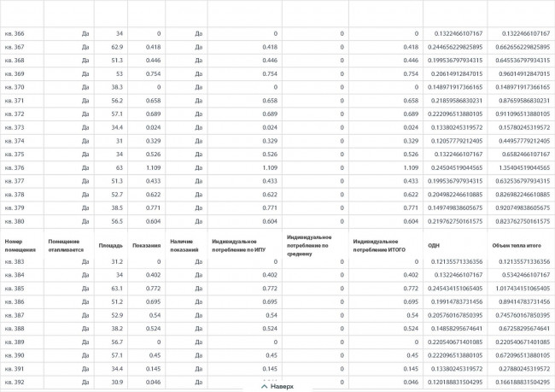Image resolution: width=555 pixels, height=392 pixels.
Task: Select ИТОГО value 0.771 for кв. 379
Action: (411, 208)
